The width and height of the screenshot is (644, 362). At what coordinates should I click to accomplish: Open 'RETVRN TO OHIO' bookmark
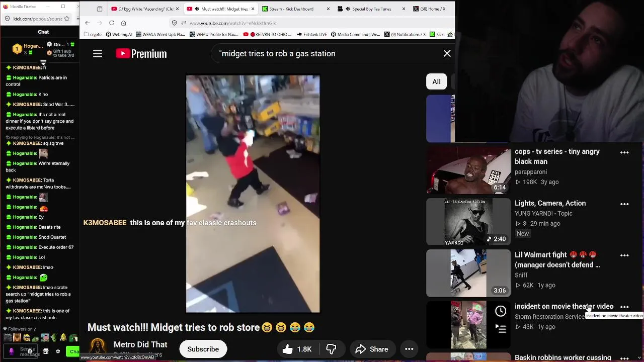267,34
